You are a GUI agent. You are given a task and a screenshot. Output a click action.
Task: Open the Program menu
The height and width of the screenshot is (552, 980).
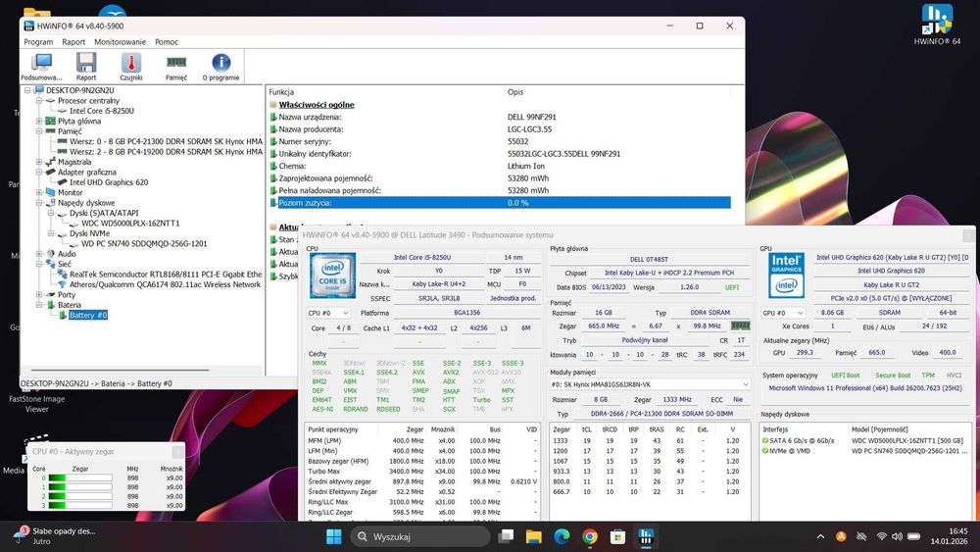38,42
